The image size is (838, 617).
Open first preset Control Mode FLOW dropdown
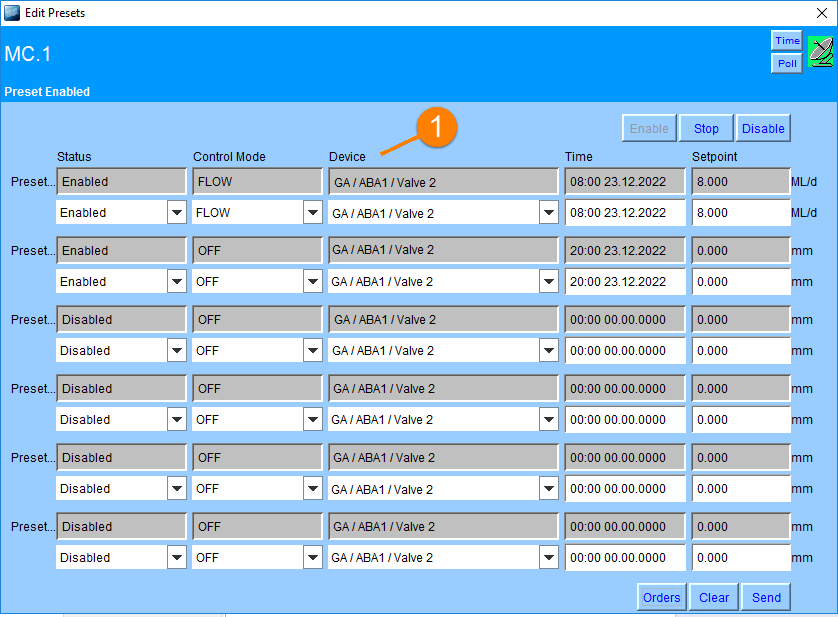tap(312, 213)
